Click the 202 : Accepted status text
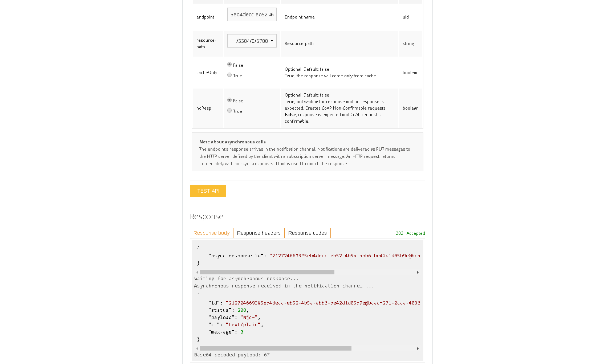The height and width of the screenshot is (364, 590). pos(410,233)
